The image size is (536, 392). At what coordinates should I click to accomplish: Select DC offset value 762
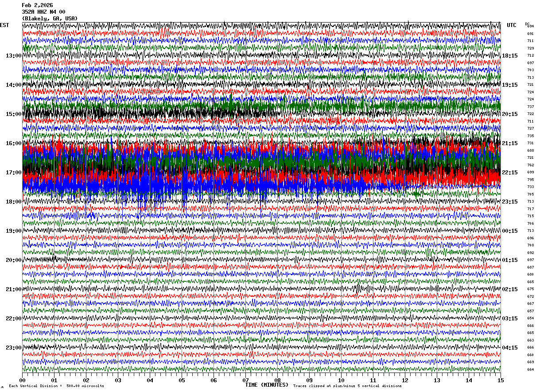click(530, 165)
